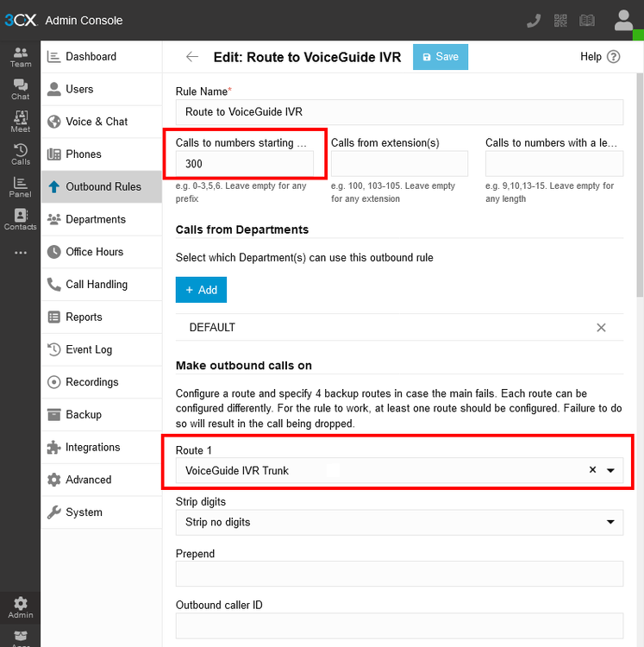Open the user profile avatar
The image size is (644, 647).
623,20
